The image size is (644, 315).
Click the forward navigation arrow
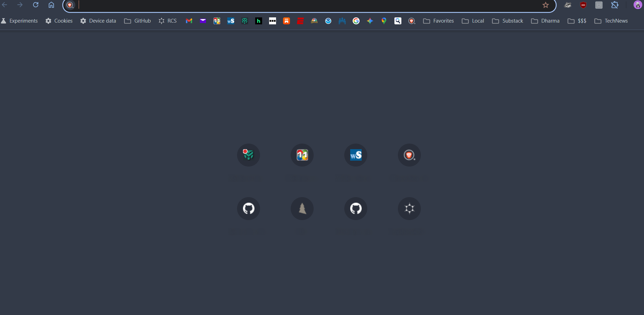tap(20, 5)
